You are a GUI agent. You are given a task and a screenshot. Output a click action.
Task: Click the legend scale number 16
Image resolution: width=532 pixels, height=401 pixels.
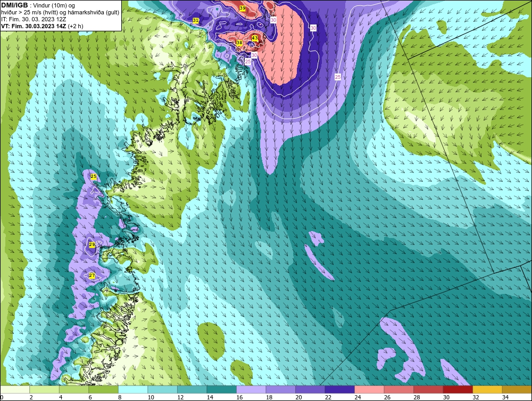tap(239, 397)
